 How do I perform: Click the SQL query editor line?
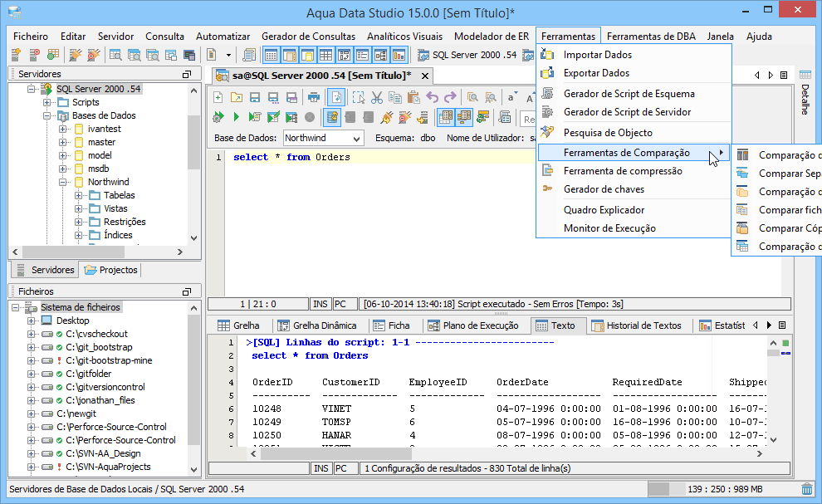tap(384, 157)
